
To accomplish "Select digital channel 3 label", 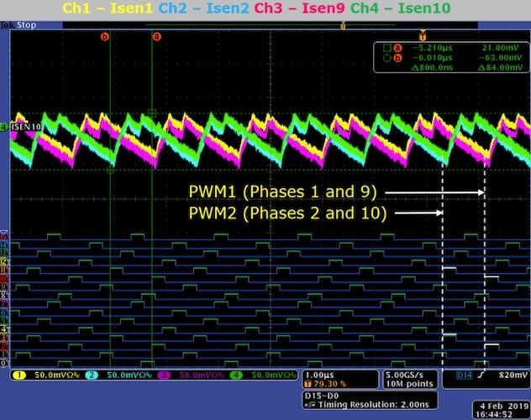I will pos(4,338).
